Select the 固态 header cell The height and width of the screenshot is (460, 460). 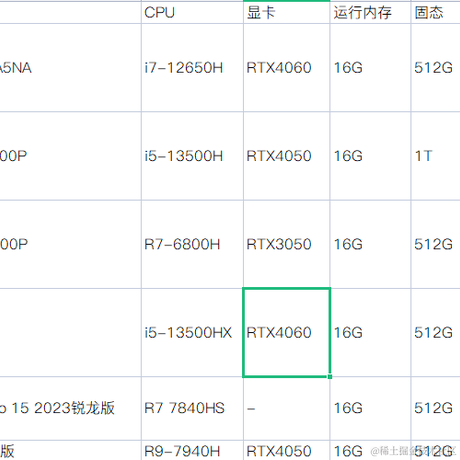click(436, 12)
